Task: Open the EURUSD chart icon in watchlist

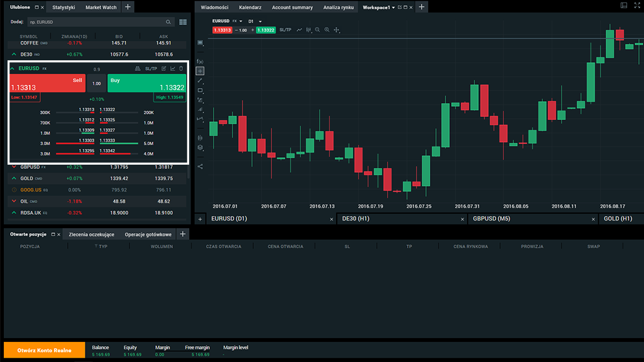Action: pos(173,69)
